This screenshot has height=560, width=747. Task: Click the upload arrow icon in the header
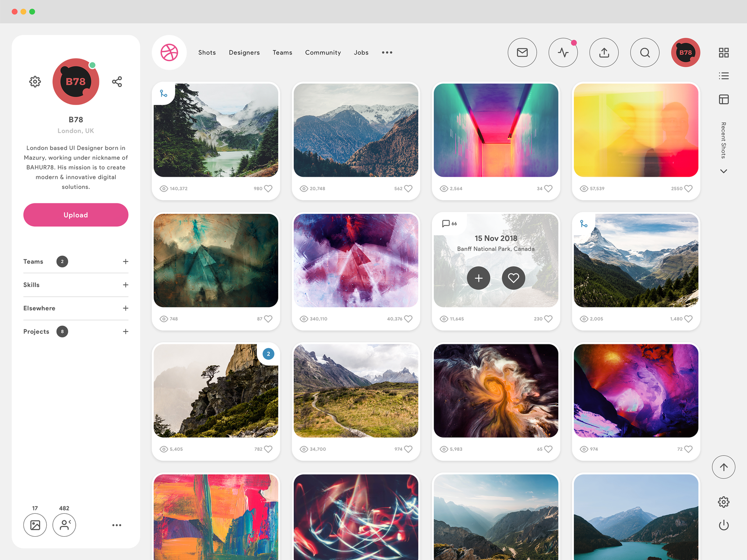604,52
